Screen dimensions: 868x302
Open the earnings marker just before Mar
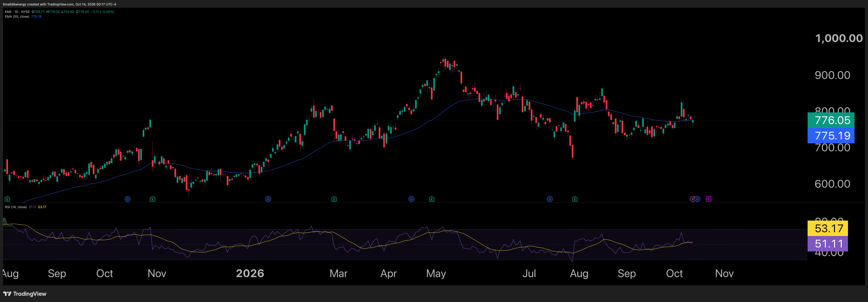334,199
